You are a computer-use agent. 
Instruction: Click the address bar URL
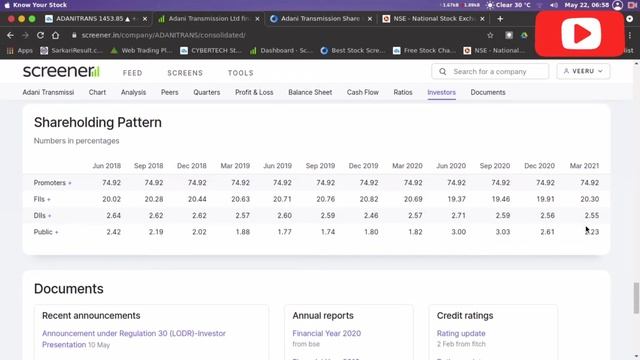pos(163,36)
